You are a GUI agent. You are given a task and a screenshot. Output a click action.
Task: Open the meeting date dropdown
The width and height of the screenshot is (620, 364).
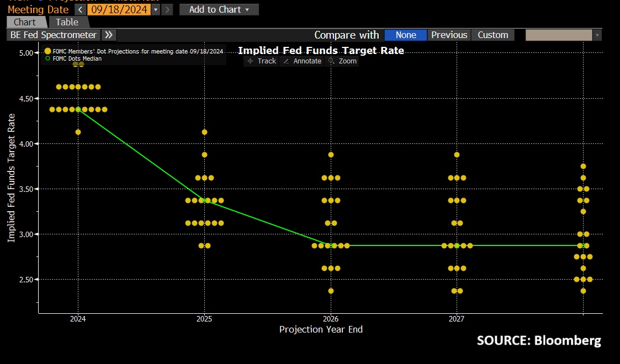(x=156, y=9)
